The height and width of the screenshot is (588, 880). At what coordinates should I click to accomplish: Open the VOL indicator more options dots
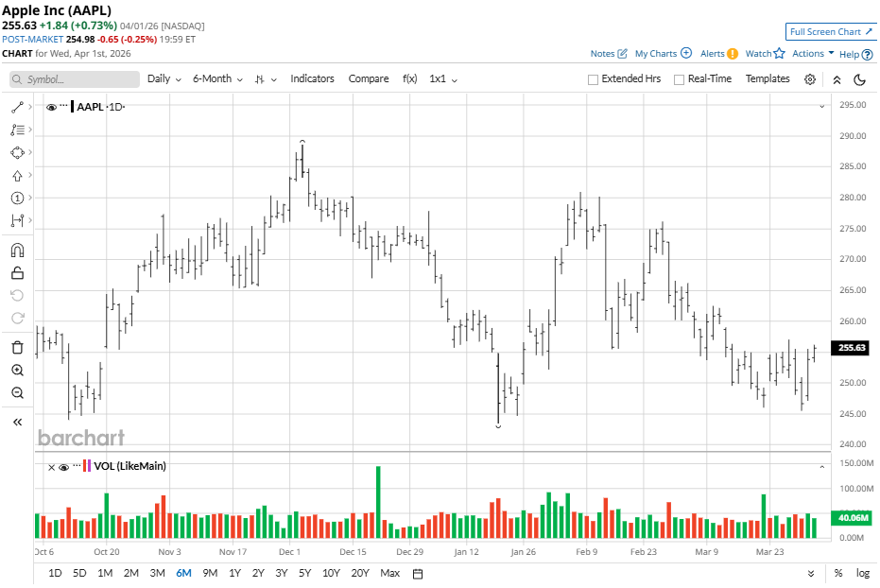77,465
